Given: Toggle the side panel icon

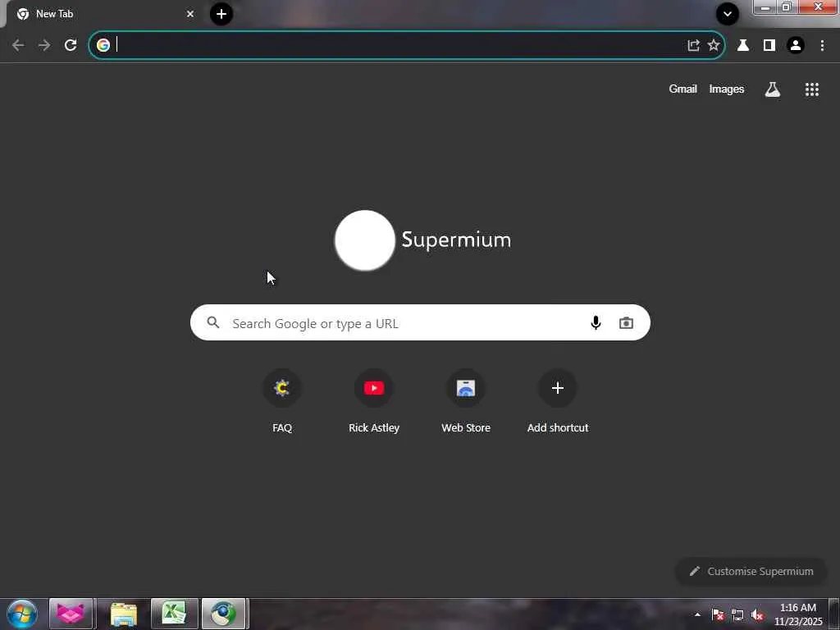Looking at the screenshot, I should coord(769,45).
